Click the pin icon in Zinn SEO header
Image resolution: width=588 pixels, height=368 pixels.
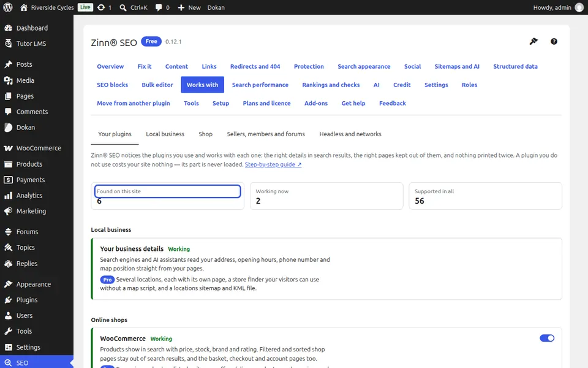pos(533,41)
